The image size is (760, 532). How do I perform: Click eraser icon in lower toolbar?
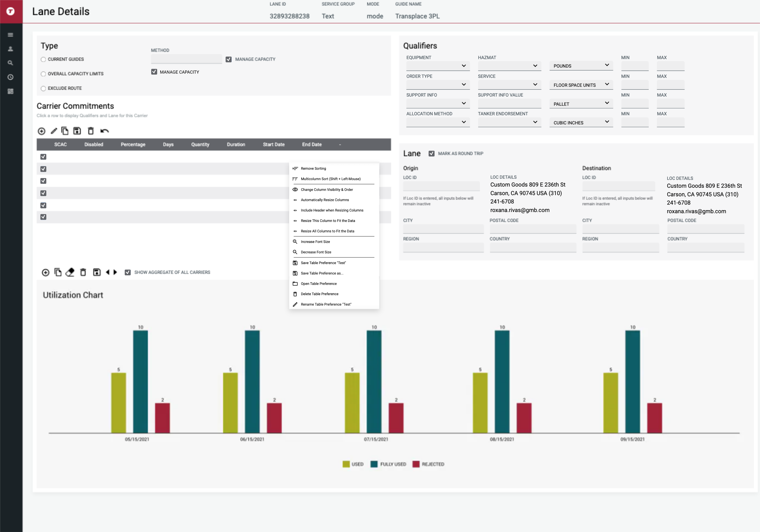click(70, 272)
